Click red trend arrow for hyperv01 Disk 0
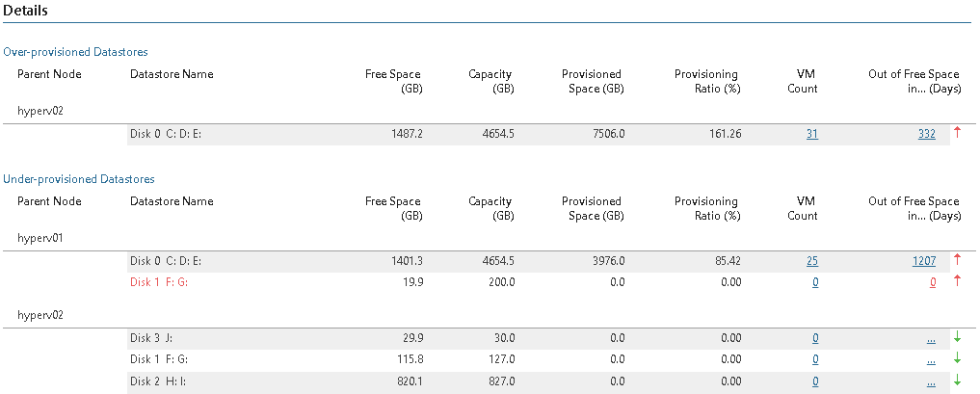This screenshot has width=980, height=394. point(958,259)
